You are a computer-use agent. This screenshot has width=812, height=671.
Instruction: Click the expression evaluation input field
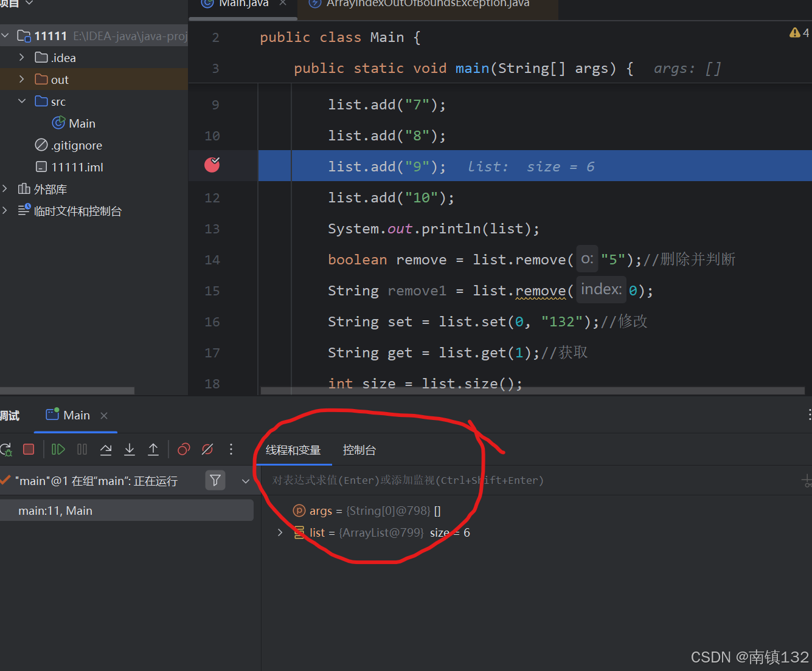coord(408,480)
